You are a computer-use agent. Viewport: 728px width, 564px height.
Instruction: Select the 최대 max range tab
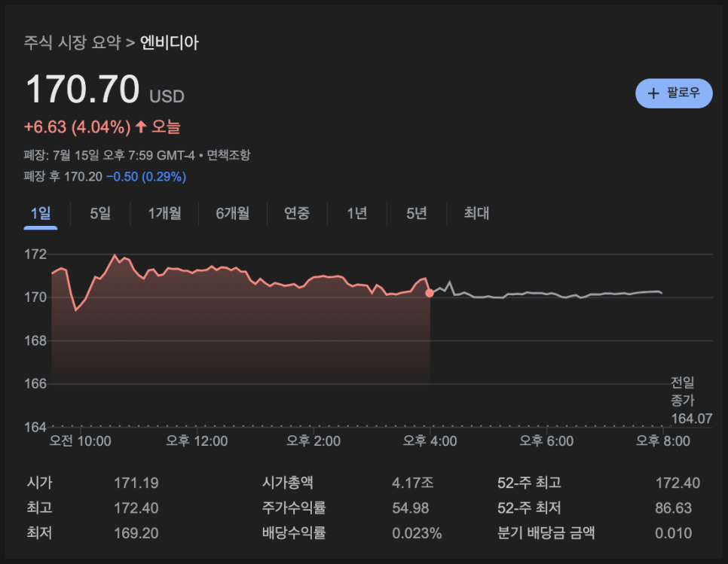click(x=476, y=213)
